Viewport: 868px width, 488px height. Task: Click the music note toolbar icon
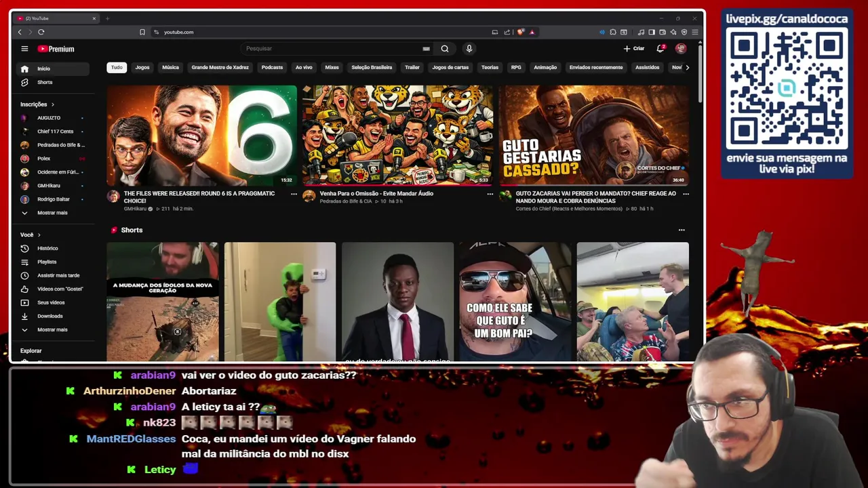[x=641, y=32]
